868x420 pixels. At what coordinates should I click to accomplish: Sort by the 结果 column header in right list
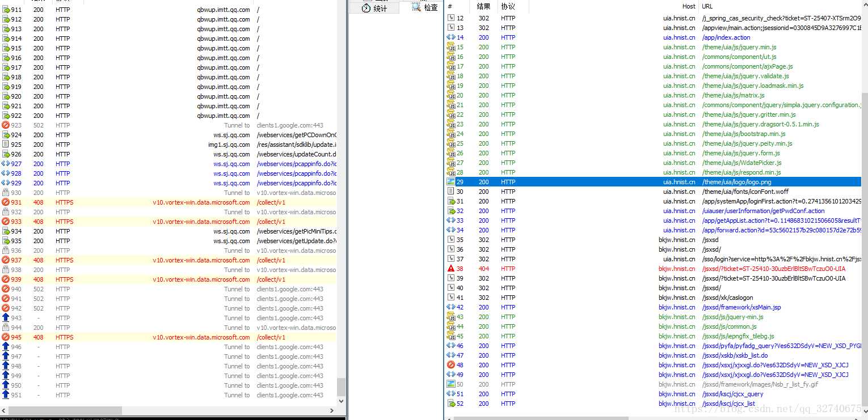point(483,6)
